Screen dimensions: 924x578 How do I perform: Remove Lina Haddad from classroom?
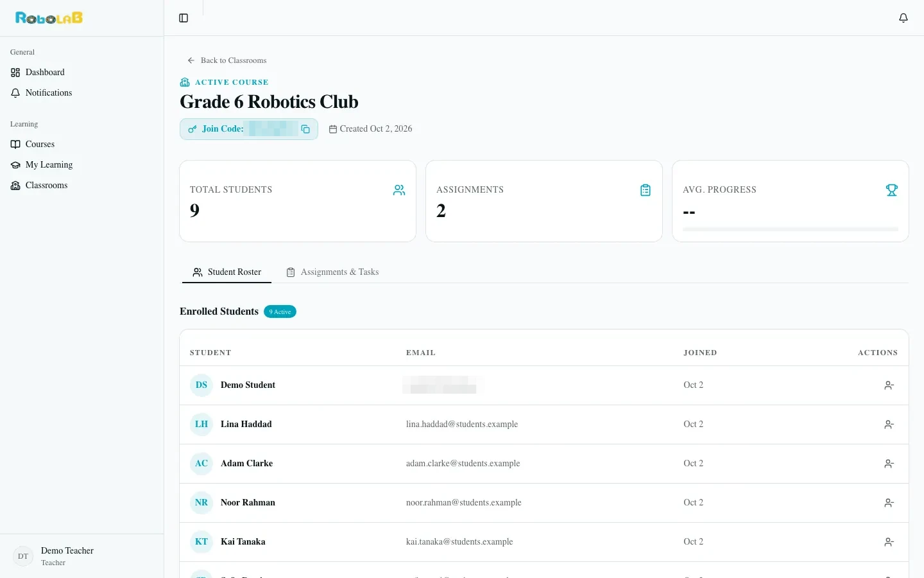(x=889, y=425)
